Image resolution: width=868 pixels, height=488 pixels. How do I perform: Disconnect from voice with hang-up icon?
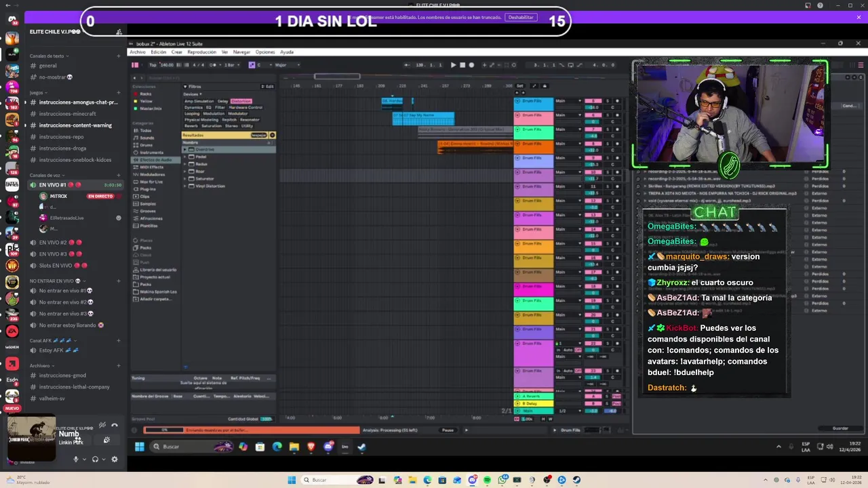[x=115, y=425]
